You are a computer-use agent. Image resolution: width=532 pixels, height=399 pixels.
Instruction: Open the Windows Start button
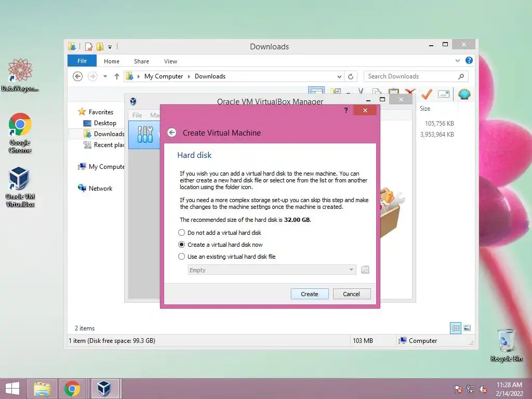point(12,389)
